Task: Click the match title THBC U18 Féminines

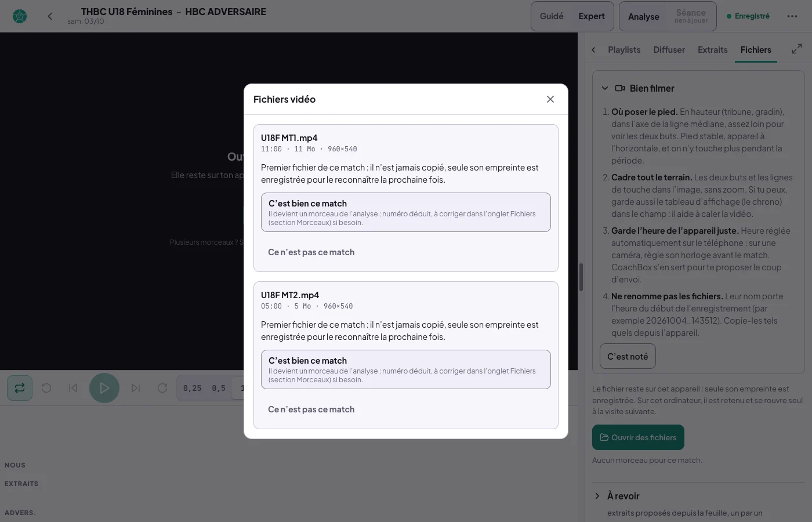Action: (126, 12)
